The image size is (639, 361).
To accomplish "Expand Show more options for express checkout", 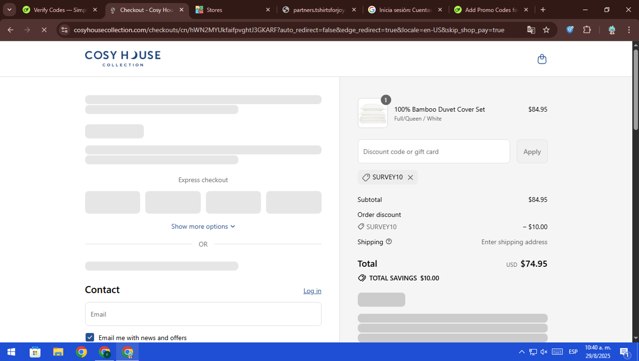I will click(x=203, y=226).
